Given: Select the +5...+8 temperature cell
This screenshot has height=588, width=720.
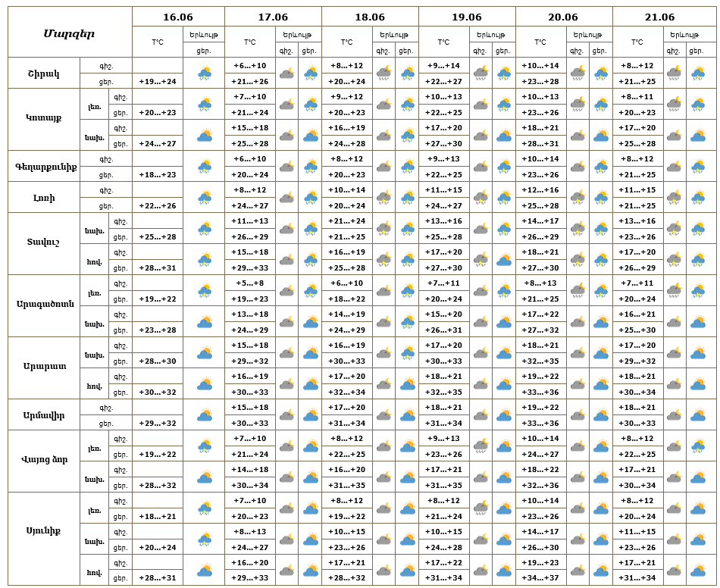Looking at the screenshot, I should [250, 283].
